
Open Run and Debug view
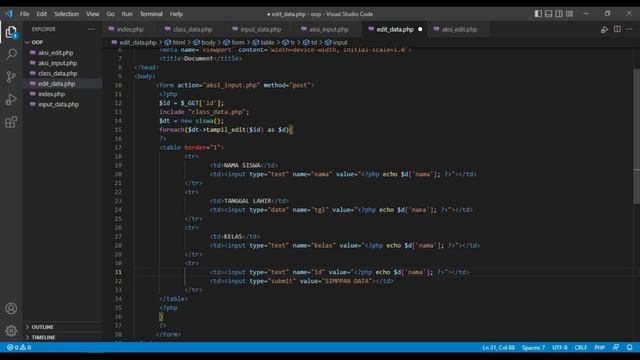[11, 99]
